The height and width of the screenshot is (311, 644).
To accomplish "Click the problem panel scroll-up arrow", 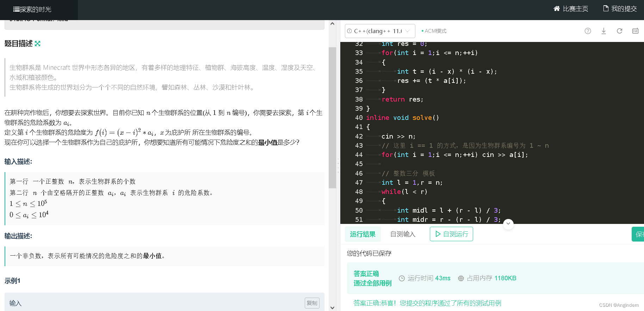I will [332, 24].
